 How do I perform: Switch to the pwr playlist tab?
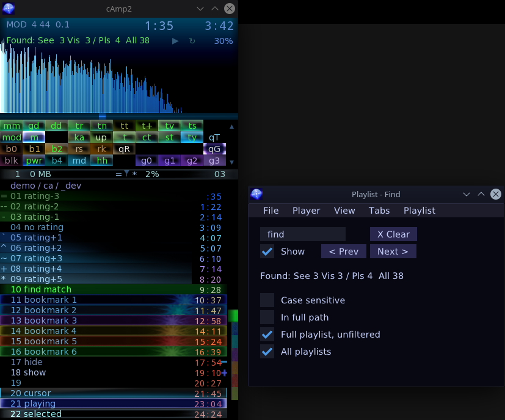point(34,161)
